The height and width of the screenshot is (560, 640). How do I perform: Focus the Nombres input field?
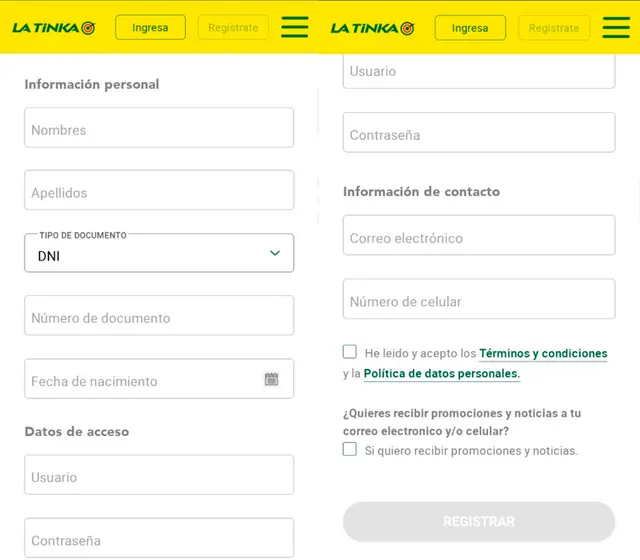coord(159,129)
